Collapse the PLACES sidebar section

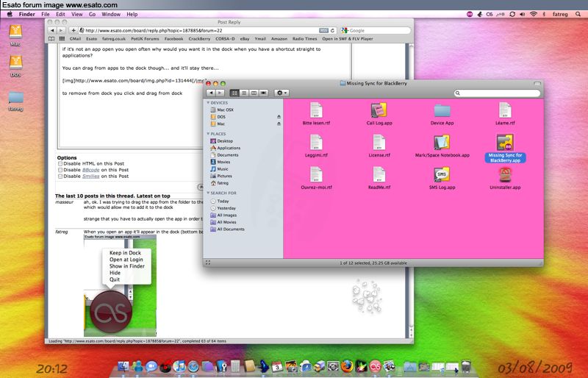[208, 134]
